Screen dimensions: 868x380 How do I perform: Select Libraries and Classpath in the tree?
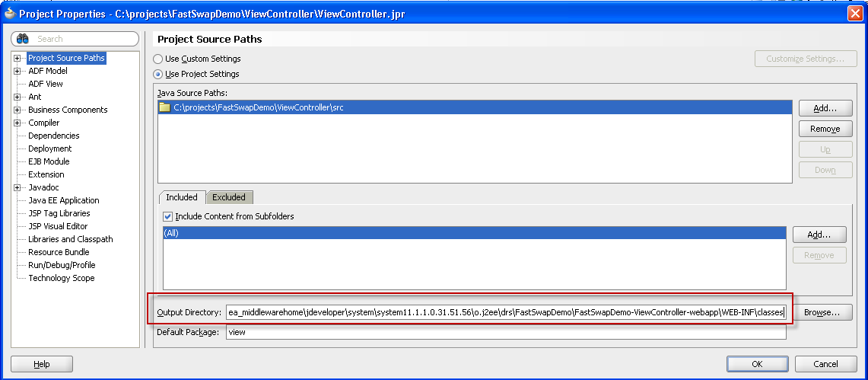[70, 239]
